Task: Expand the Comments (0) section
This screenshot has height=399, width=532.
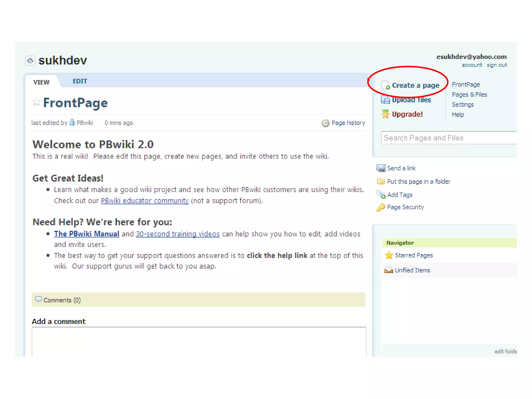Action: pos(62,300)
